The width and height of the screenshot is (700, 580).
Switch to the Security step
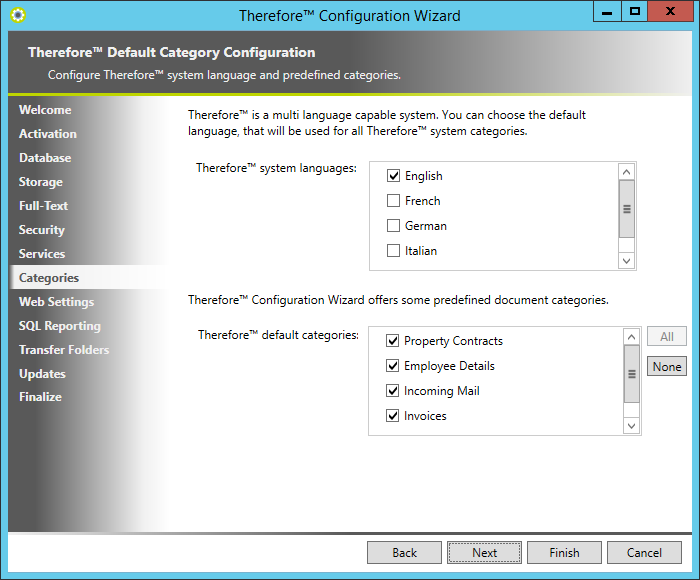42,229
